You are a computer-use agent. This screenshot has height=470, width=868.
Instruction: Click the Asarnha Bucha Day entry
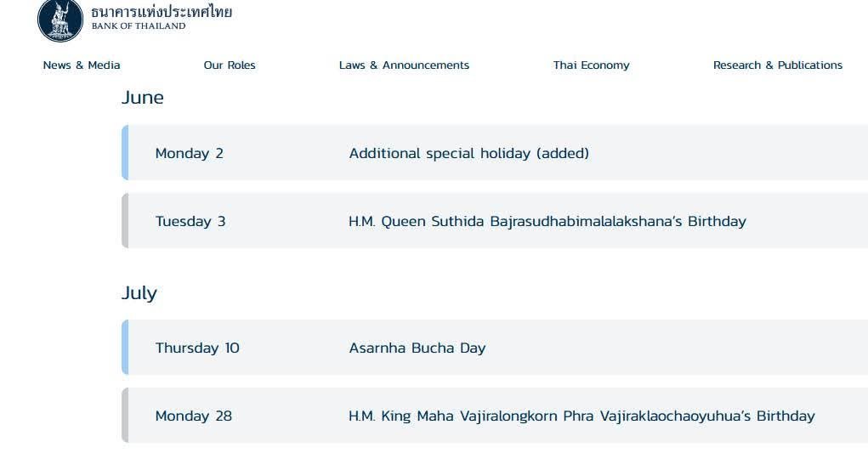[x=417, y=348]
